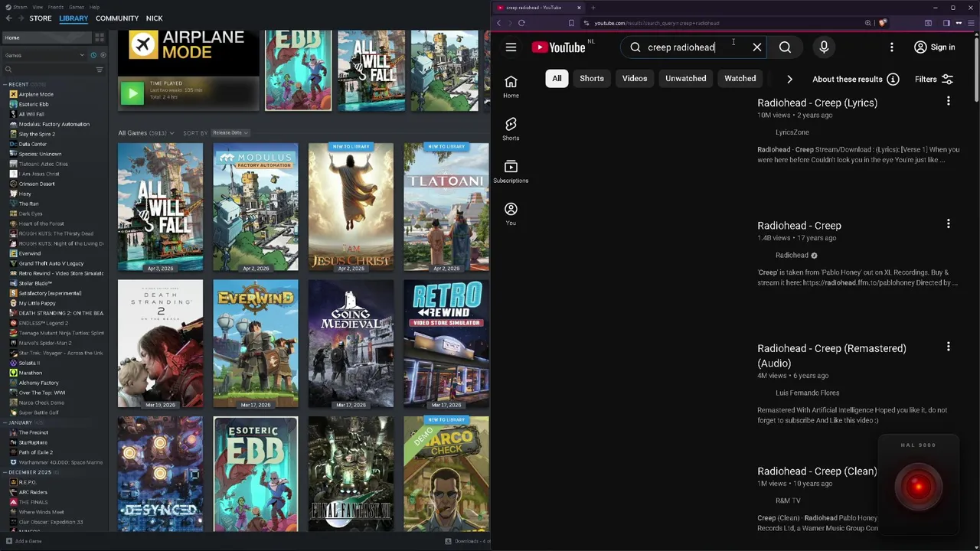Open the All Games dropdown
980x551 pixels.
coord(145,133)
